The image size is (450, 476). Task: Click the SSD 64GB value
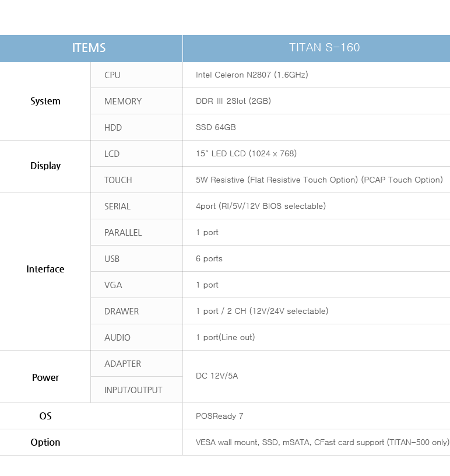pos(216,127)
